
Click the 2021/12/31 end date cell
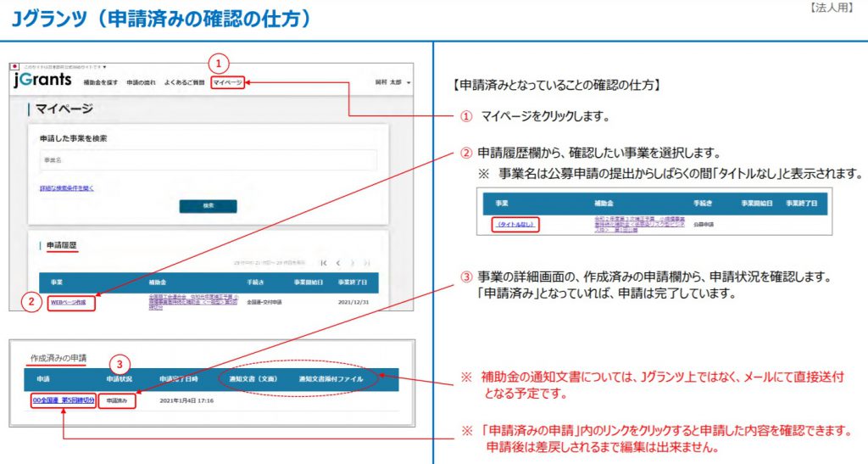[353, 302]
